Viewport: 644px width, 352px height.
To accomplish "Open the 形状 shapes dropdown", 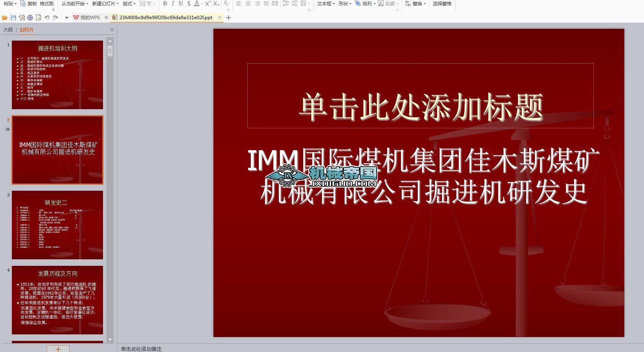I will (x=344, y=4).
